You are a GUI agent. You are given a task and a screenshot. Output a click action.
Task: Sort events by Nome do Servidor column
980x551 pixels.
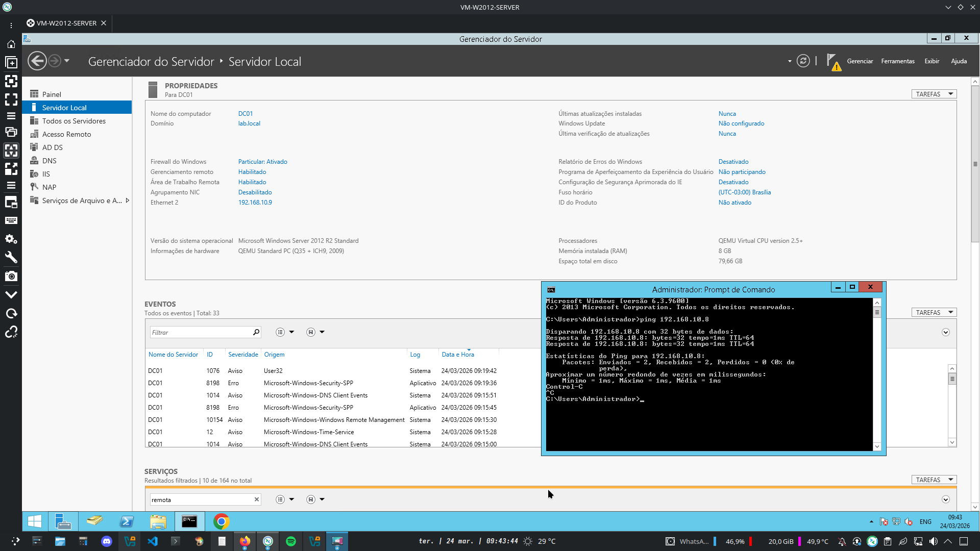[x=173, y=355]
